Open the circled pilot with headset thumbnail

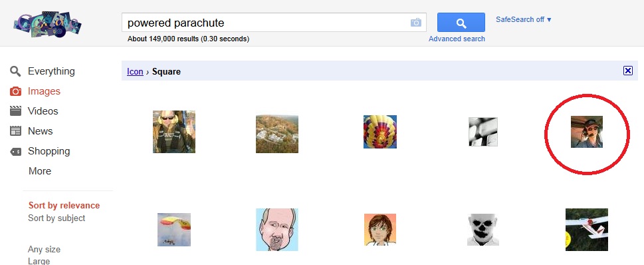click(586, 132)
